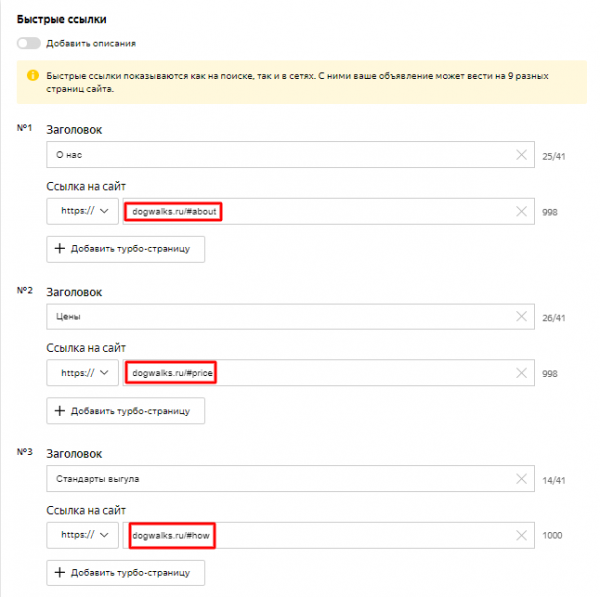Click the "Стандарты выгула" title input
600x597 pixels.
tap(270, 478)
